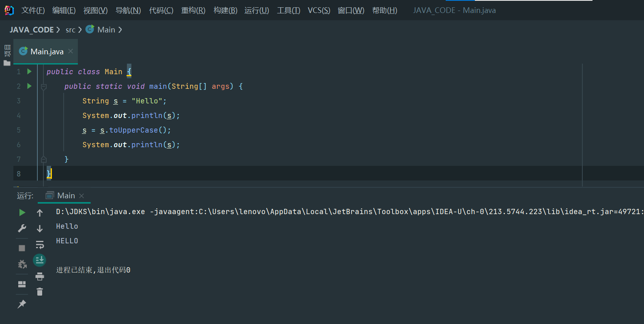This screenshot has height=324, width=644.
Task: Click fold end marker at line 7
Action: (44, 159)
